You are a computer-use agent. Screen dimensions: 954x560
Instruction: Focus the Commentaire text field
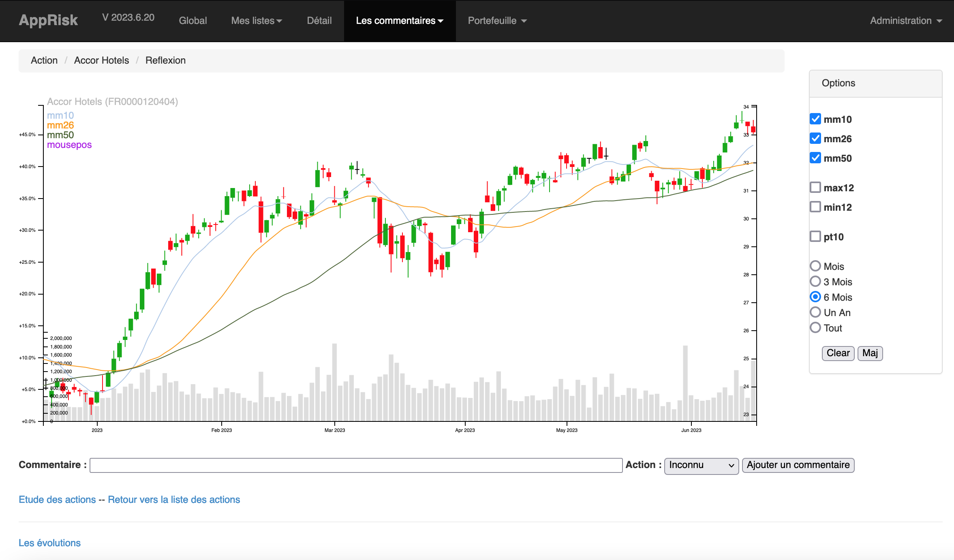(x=355, y=465)
